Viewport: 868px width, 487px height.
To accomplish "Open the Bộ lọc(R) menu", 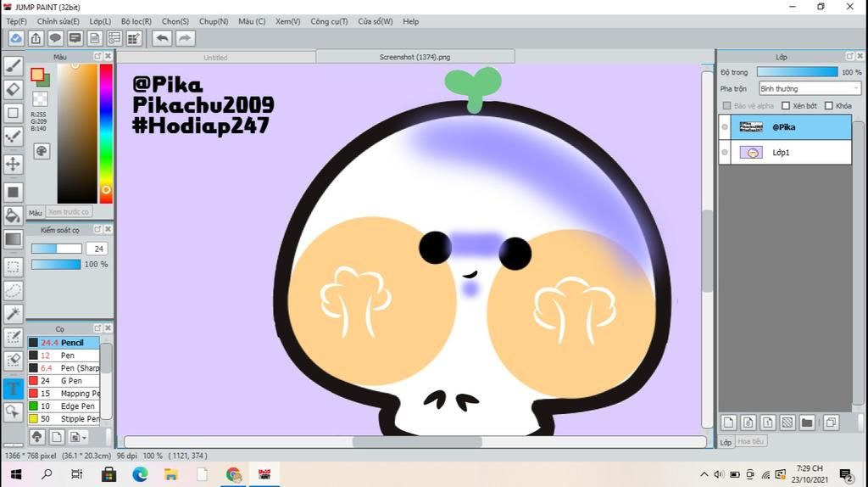I will pos(136,21).
